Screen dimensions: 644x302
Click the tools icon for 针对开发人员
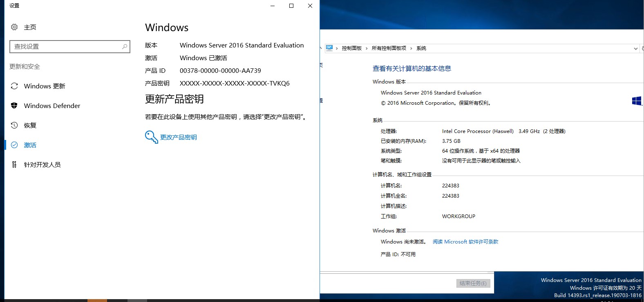click(x=14, y=165)
